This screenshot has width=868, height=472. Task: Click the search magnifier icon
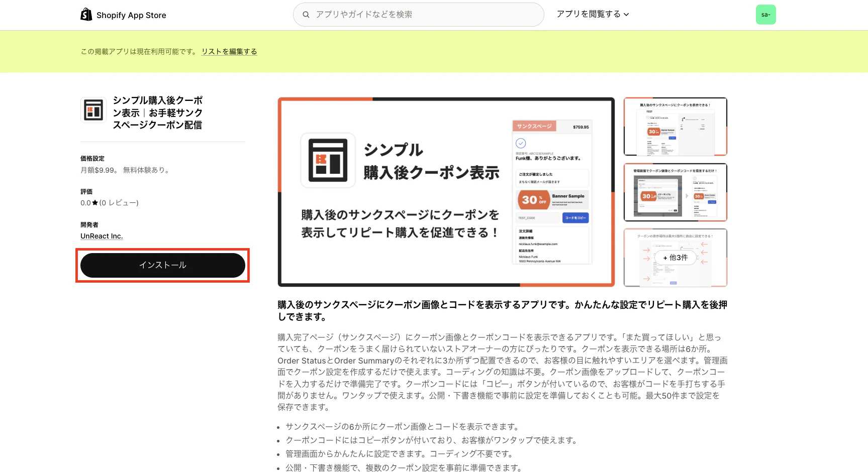[x=306, y=15]
